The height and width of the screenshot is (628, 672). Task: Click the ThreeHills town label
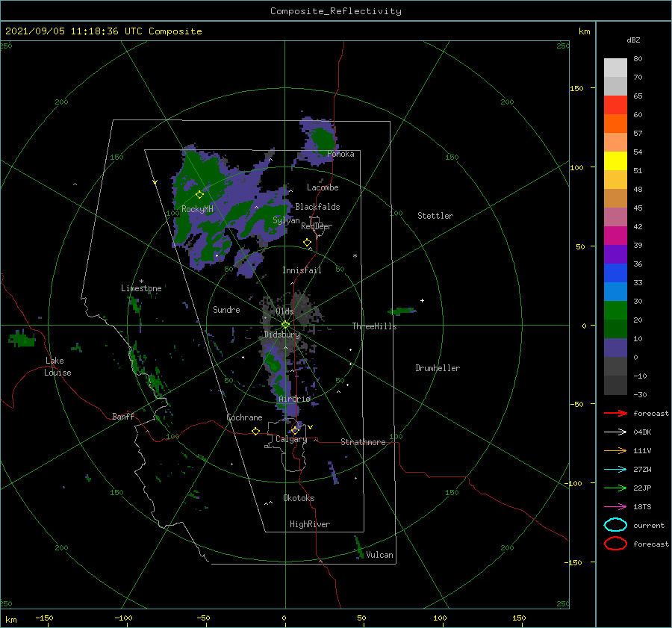click(x=375, y=326)
